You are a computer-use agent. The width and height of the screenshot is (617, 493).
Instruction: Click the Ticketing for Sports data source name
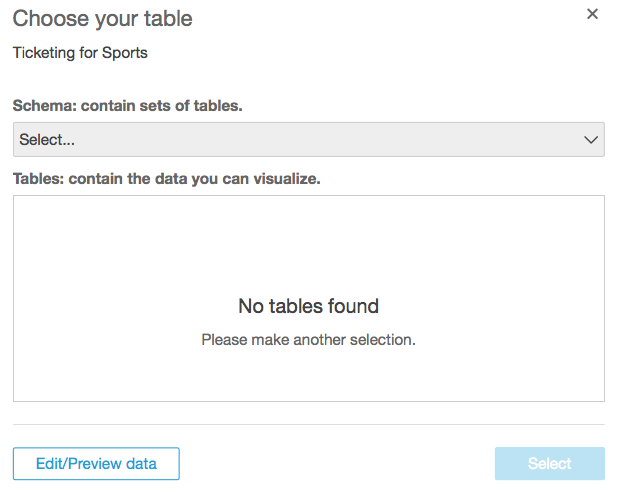click(80, 52)
